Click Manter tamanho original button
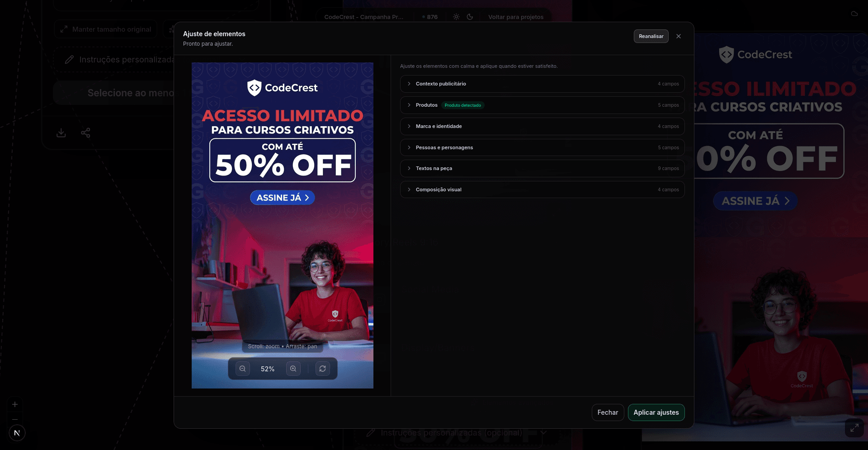This screenshot has height=450, width=868. [x=106, y=29]
